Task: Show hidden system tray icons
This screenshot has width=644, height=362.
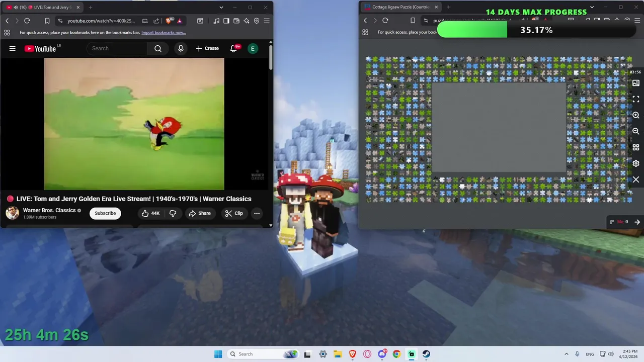Action: coord(566,354)
